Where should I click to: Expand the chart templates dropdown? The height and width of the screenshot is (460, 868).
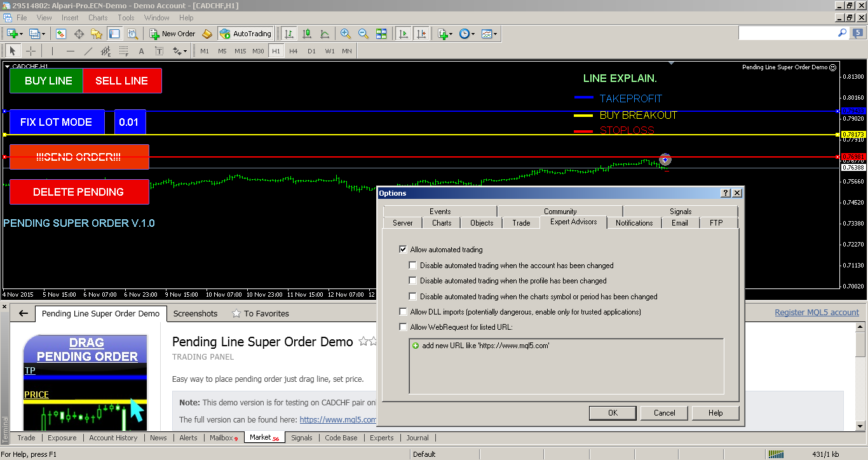point(496,34)
